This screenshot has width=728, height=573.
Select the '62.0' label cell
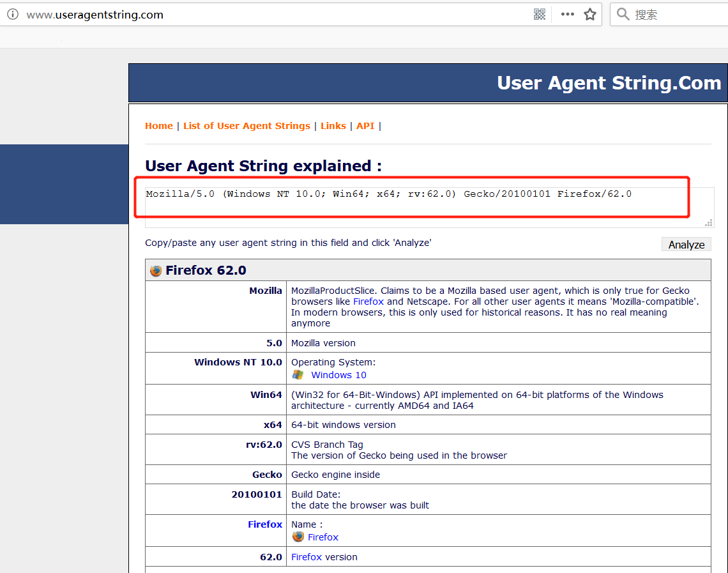216,557
